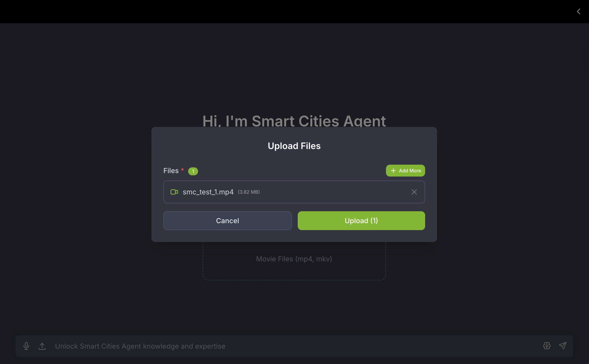Click the microphone icon for voice input

(x=26, y=346)
